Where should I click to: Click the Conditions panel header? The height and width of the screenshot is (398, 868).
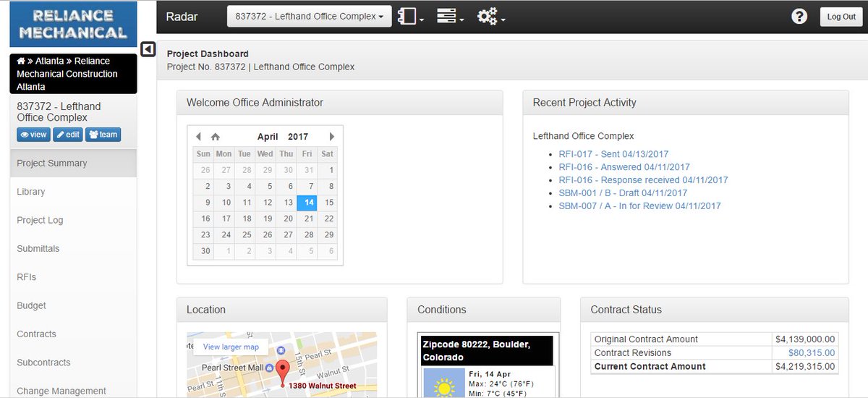coord(483,310)
